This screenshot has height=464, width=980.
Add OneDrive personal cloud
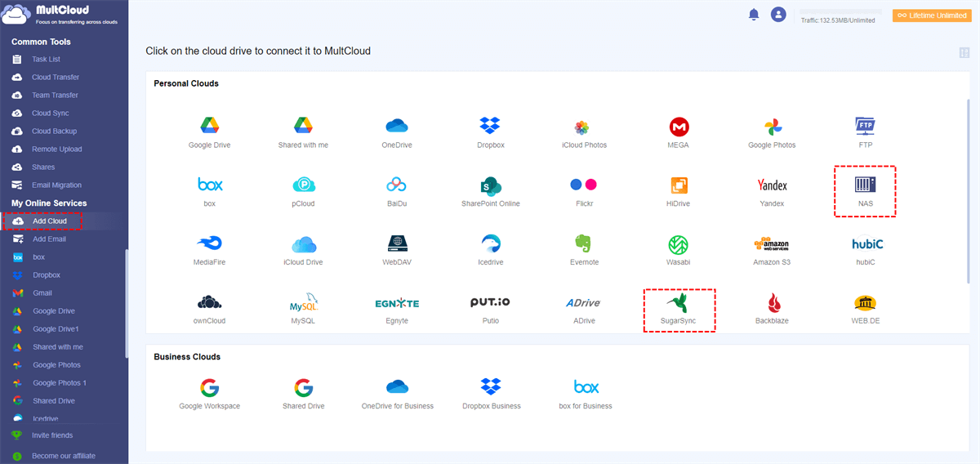(397, 126)
